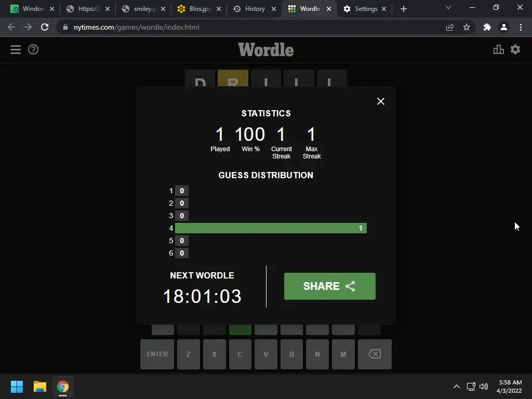Switch to the smiley tab
Image resolution: width=532 pixels, height=399 pixels.
tap(144, 9)
